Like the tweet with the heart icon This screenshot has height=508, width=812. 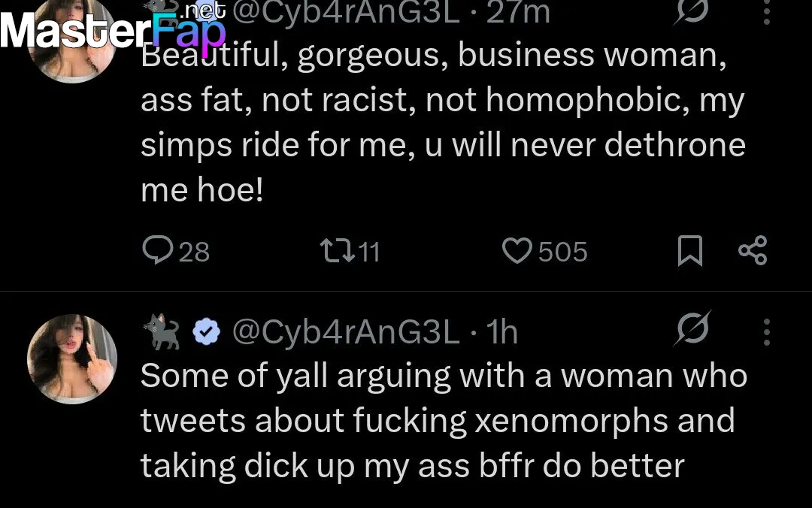click(517, 251)
